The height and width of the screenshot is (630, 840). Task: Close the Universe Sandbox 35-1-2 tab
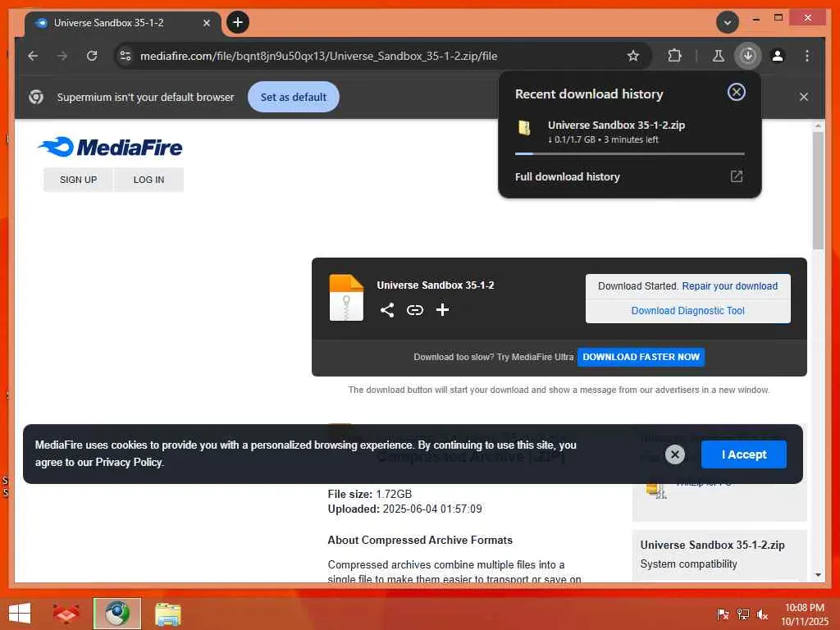[206, 23]
